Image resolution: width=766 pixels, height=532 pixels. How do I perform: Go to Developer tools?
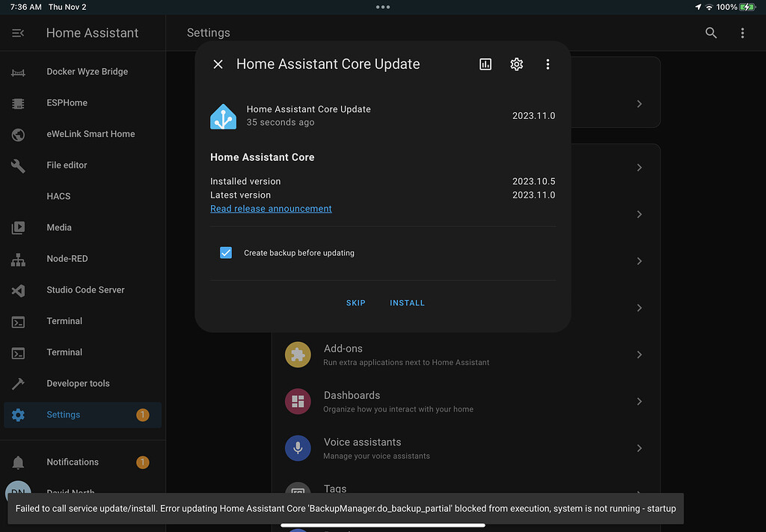tap(82, 384)
